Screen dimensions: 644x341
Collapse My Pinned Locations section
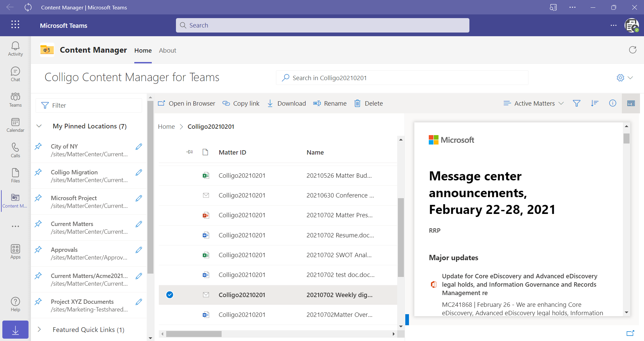39,126
